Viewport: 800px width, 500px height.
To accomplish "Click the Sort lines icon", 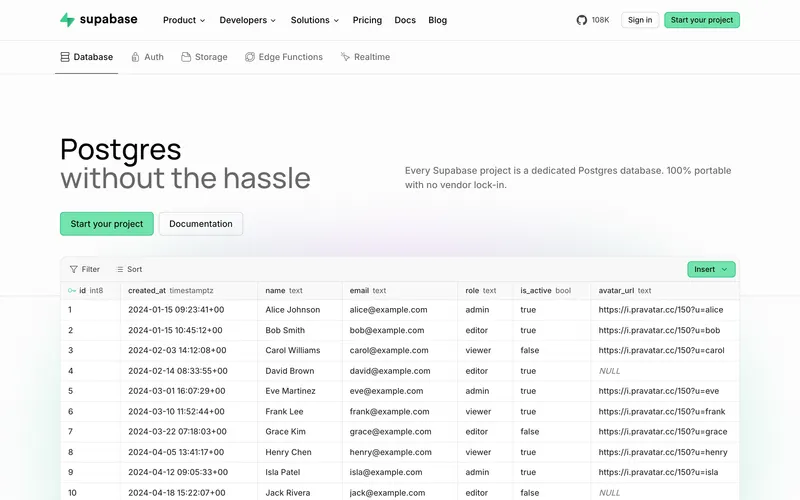I will click(120, 269).
